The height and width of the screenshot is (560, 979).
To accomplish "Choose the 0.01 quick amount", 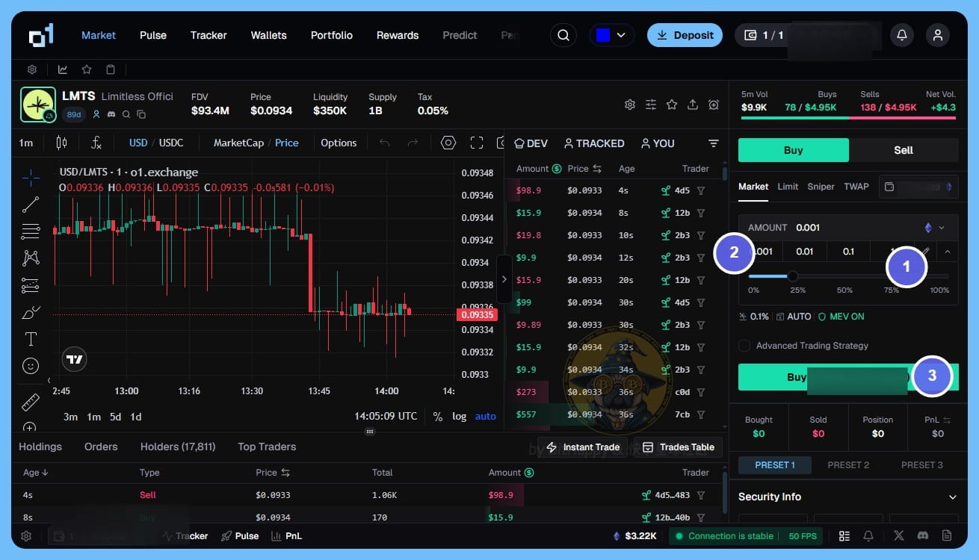I will click(805, 252).
